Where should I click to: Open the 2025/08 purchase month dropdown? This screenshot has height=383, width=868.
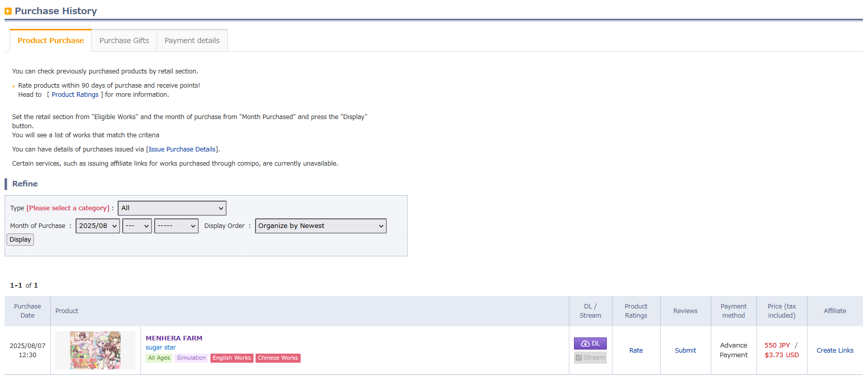pos(98,226)
